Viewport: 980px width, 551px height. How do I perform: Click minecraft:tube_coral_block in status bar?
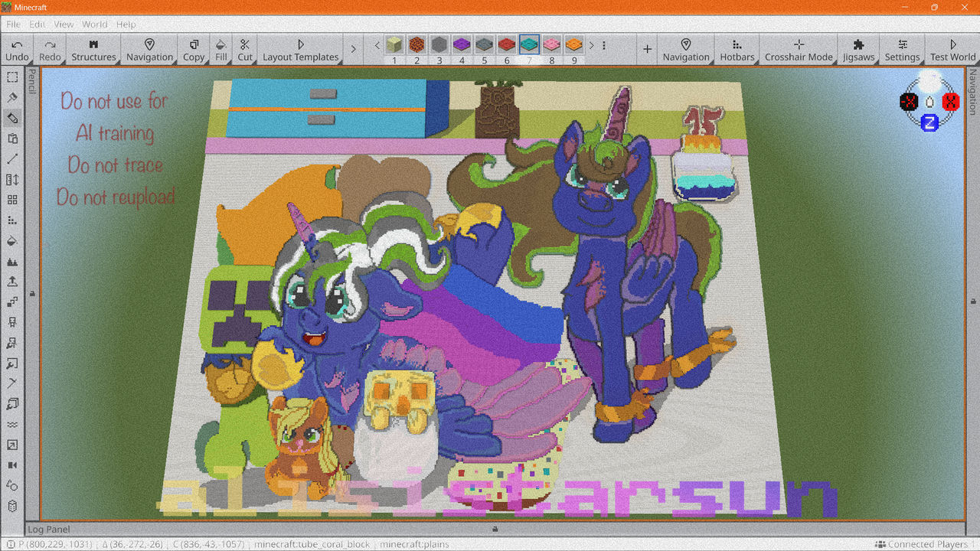coord(312,544)
